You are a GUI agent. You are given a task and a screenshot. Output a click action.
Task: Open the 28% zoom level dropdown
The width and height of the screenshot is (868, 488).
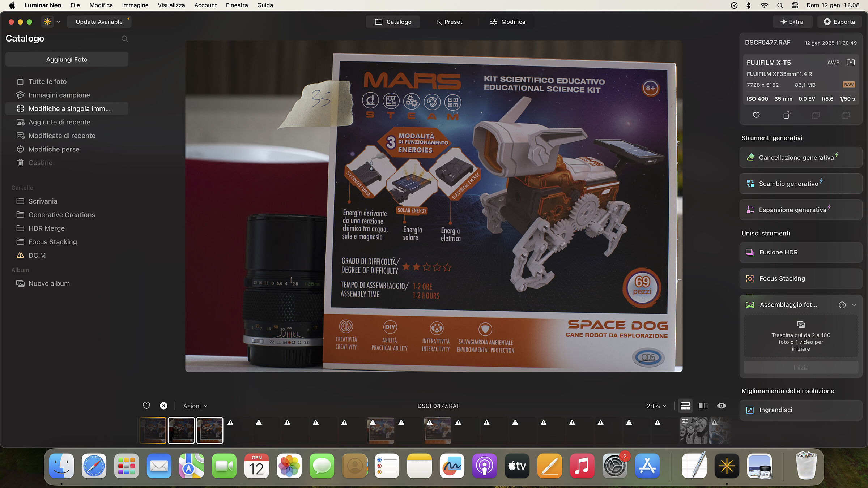point(656,406)
